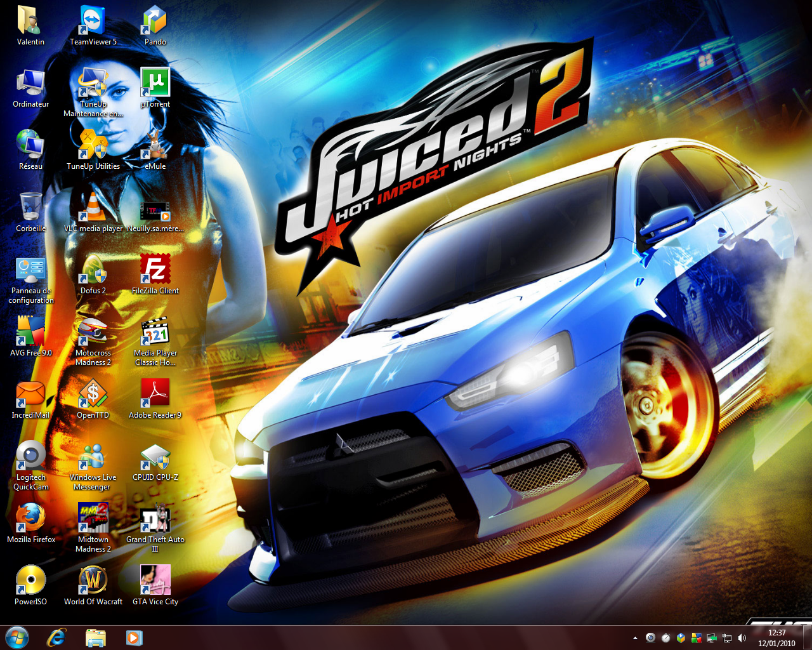This screenshot has height=650, width=812.
Task: Click the webcam tray icon
Action: click(x=650, y=637)
